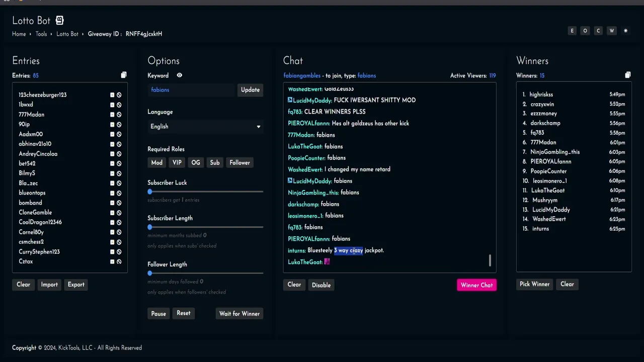Open the pink Winner Chat button
The image size is (644, 362).
click(x=477, y=285)
